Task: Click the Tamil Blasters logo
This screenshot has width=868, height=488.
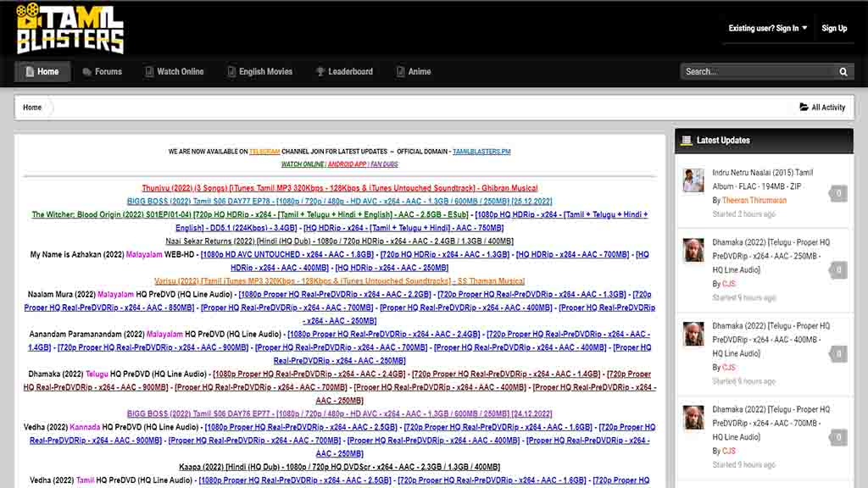Action: pyautogui.click(x=70, y=29)
